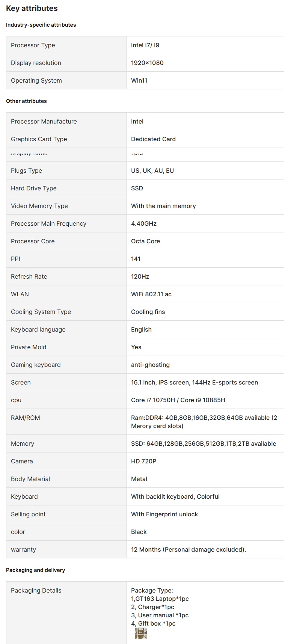
Task: Click the Refresh Rate label
Action: tap(29, 276)
